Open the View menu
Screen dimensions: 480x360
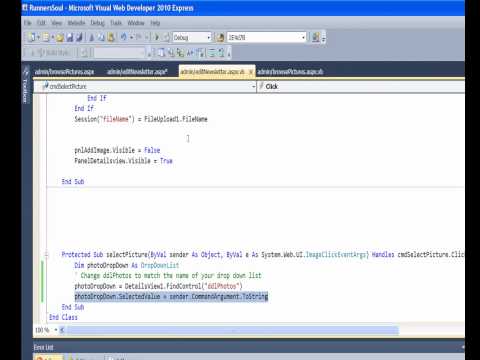(57, 23)
